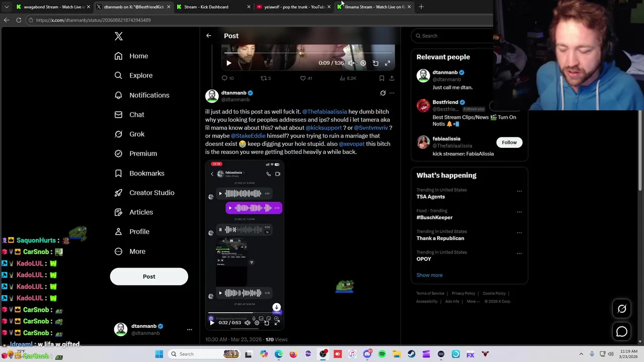Open the floating messages chat button

point(622,332)
